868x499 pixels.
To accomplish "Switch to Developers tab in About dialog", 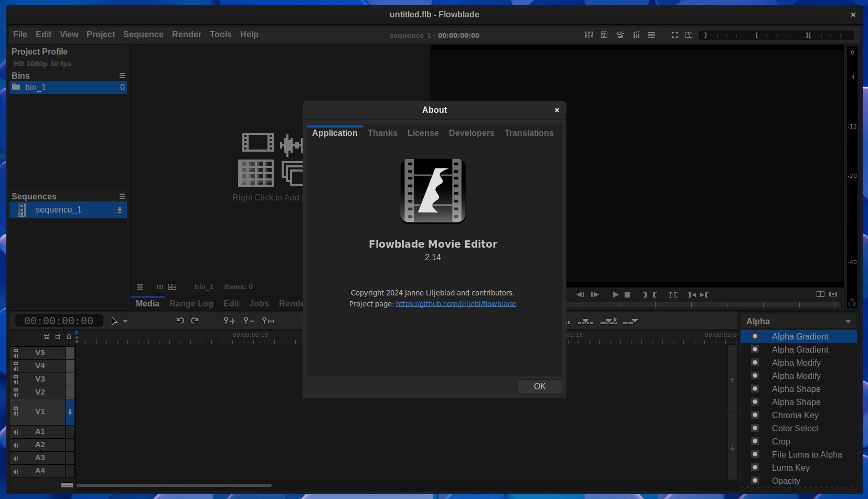I will (471, 133).
